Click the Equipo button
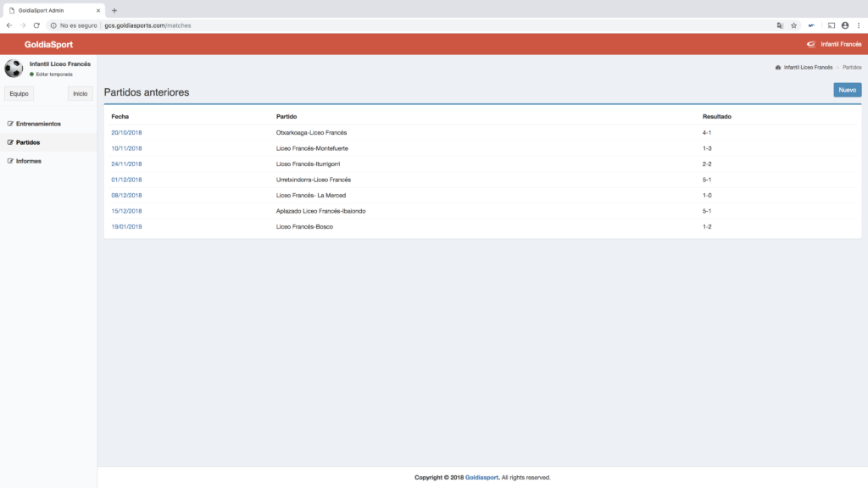This screenshot has height=488, width=868. (x=19, y=94)
